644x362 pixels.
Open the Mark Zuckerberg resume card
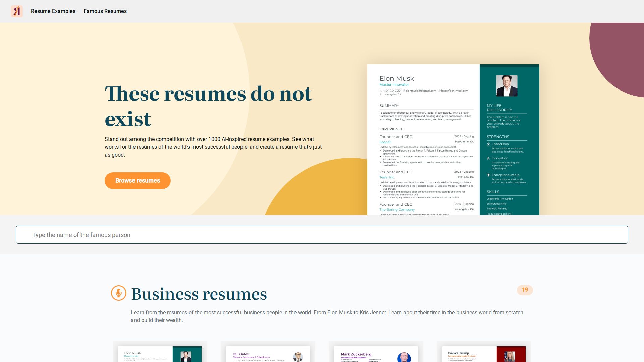click(x=376, y=351)
